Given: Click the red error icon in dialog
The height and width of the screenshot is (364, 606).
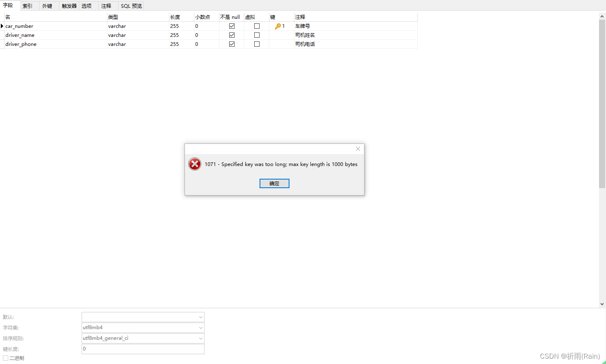Looking at the screenshot, I should pos(195,164).
